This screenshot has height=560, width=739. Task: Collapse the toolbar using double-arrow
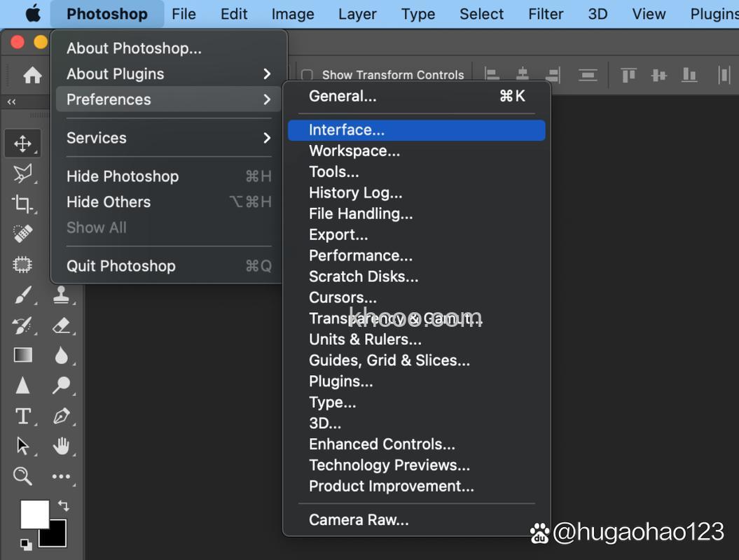[12, 102]
